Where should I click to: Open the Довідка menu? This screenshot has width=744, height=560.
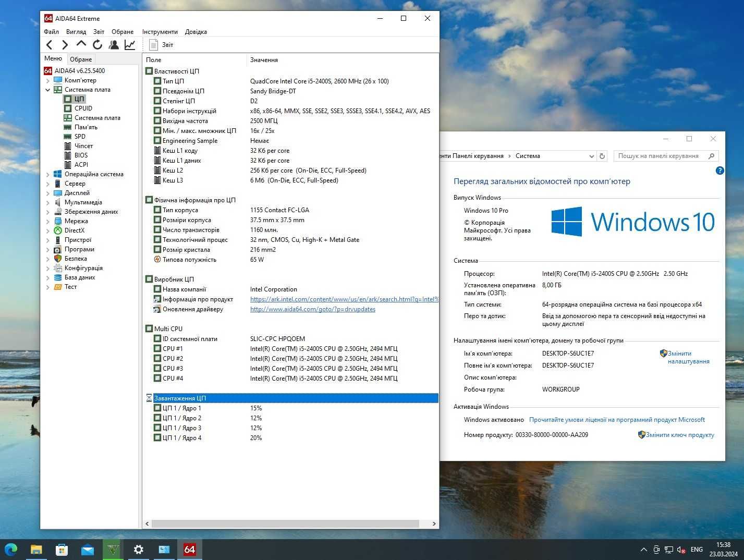tap(196, 32)
